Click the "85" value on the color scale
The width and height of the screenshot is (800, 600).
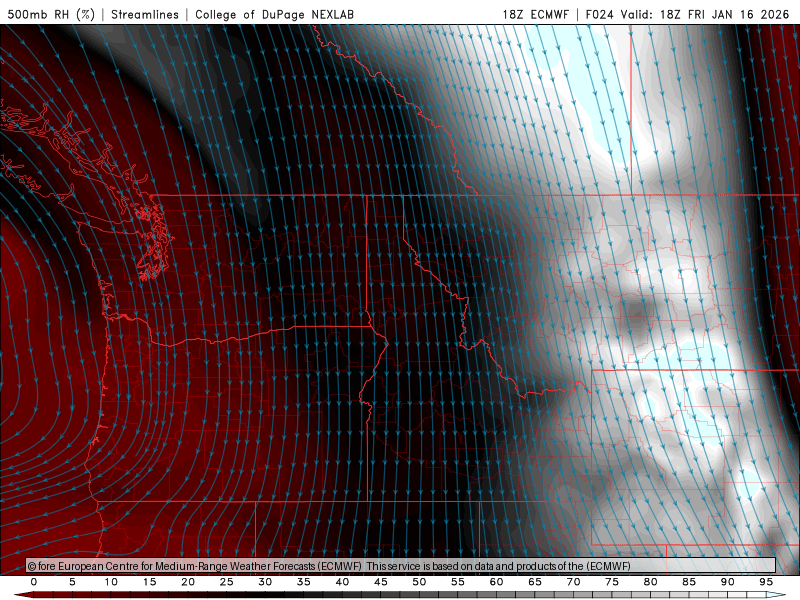coord(689,582)
